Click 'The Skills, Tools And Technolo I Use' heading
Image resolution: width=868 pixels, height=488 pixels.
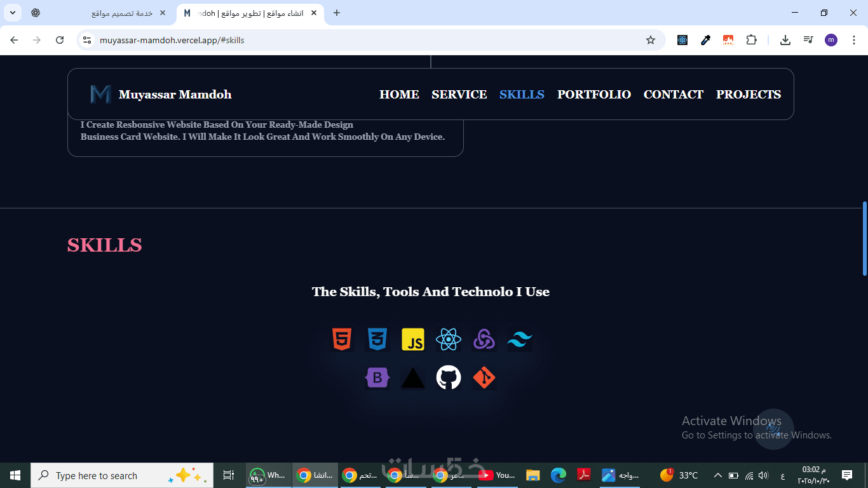(431, 292)
